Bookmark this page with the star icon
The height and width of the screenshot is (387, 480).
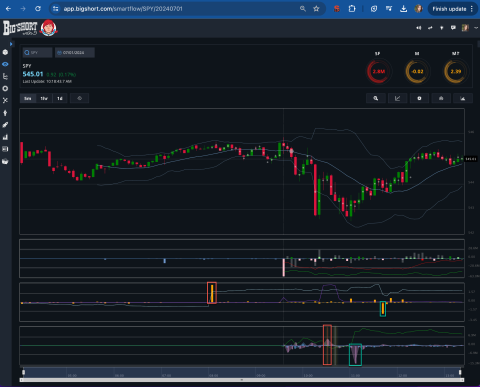point(316,9)
